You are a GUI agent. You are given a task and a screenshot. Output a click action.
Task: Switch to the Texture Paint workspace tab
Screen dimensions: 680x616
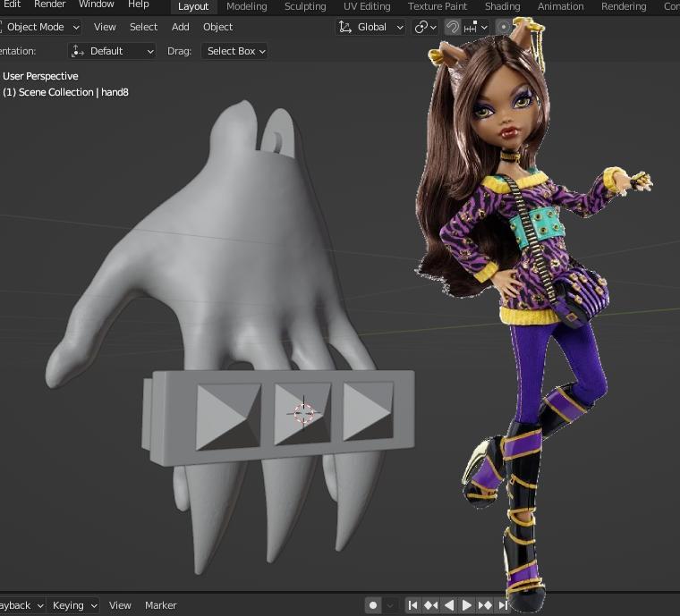(x=438, y=6)
